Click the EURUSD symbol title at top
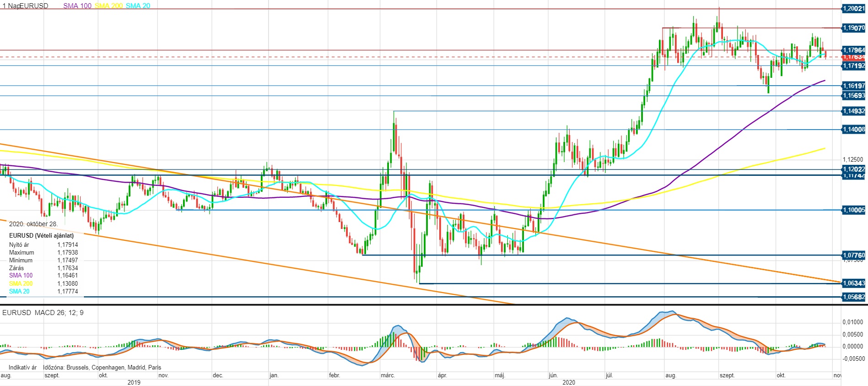Image resolution: width=868 pixels, height=386 pixels. point(34,6)
